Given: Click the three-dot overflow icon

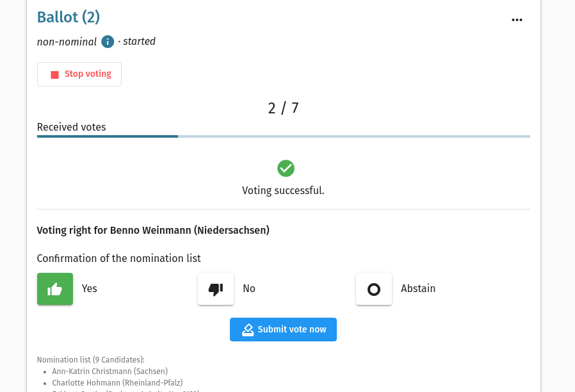Looking at the screenshot, I should point(517,20).
